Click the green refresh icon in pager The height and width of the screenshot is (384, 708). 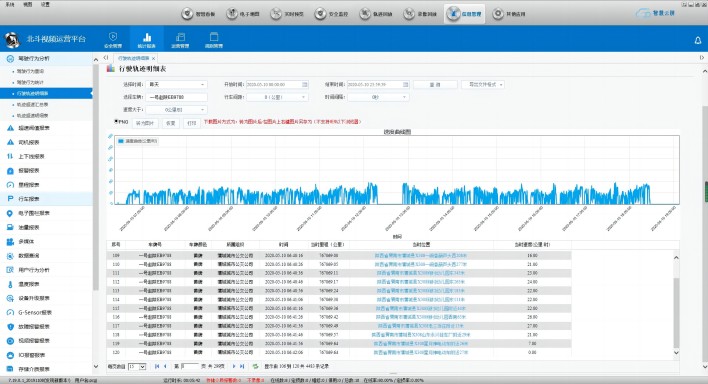256,366
